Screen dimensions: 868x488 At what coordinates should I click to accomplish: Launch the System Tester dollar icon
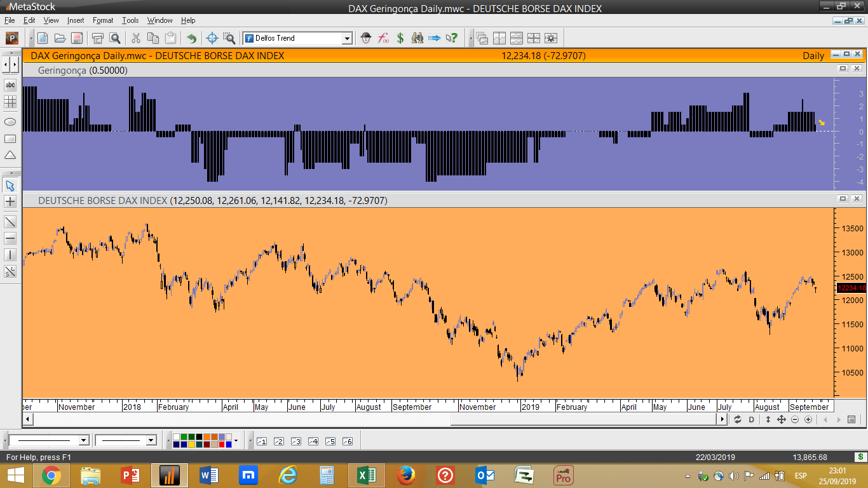pyautogui.click(x=400, y=38)
